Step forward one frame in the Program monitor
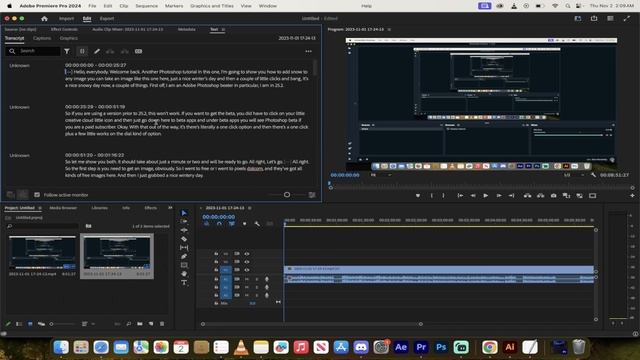This screenshot has height=360, width=640. click(x=499, y=196)
